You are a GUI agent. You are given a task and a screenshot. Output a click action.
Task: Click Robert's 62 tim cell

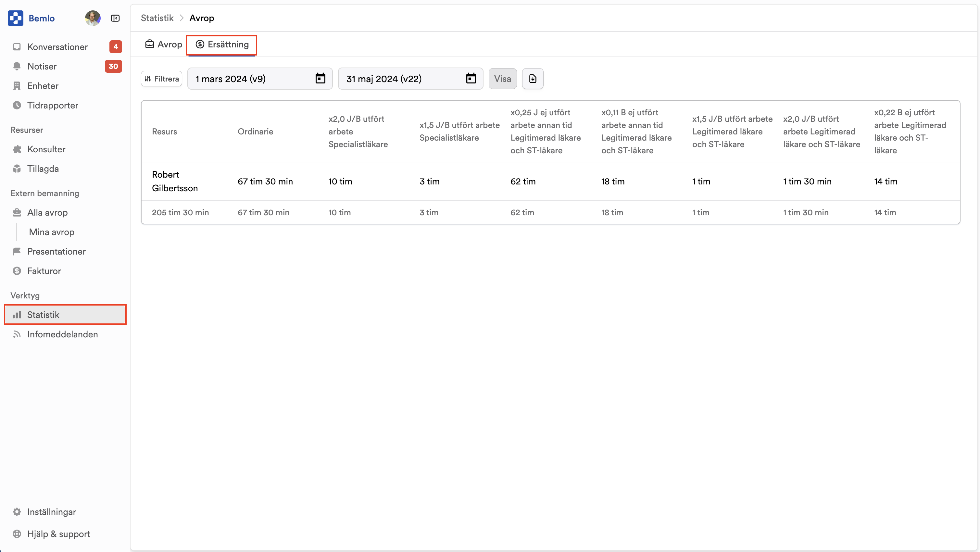pos(523,181)
